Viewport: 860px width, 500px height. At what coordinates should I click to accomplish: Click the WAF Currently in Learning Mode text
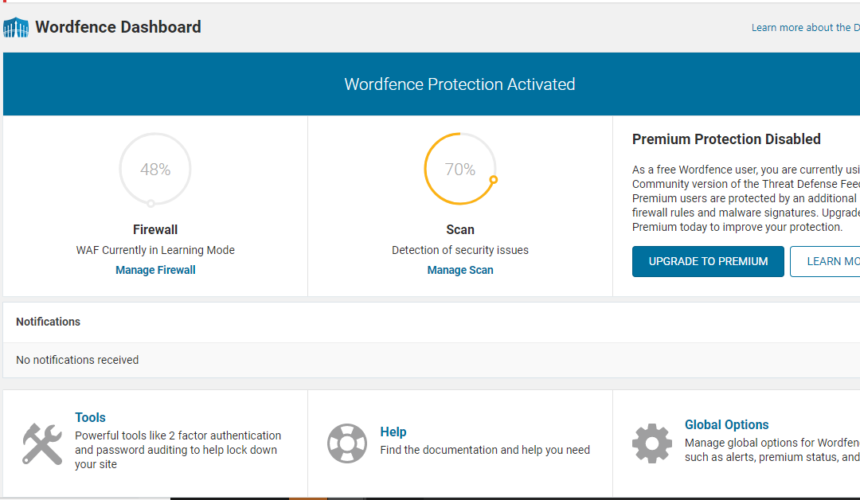155,250
